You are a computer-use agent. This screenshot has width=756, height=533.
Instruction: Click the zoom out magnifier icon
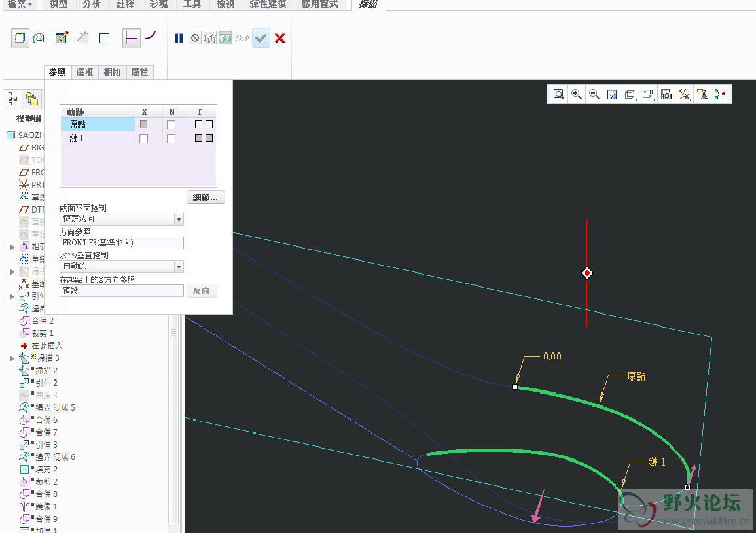tap(594, 94)
